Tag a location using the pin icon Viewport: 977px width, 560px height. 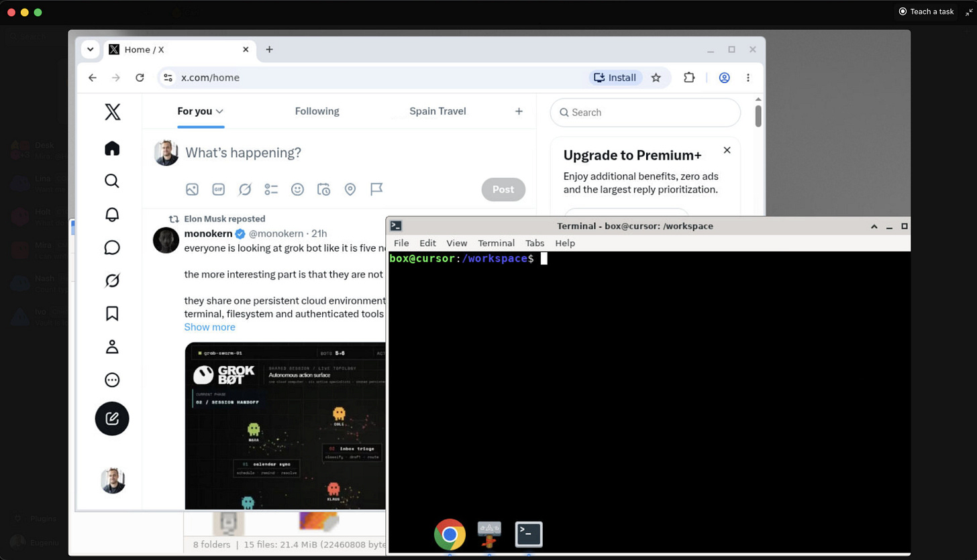point(350,189)
